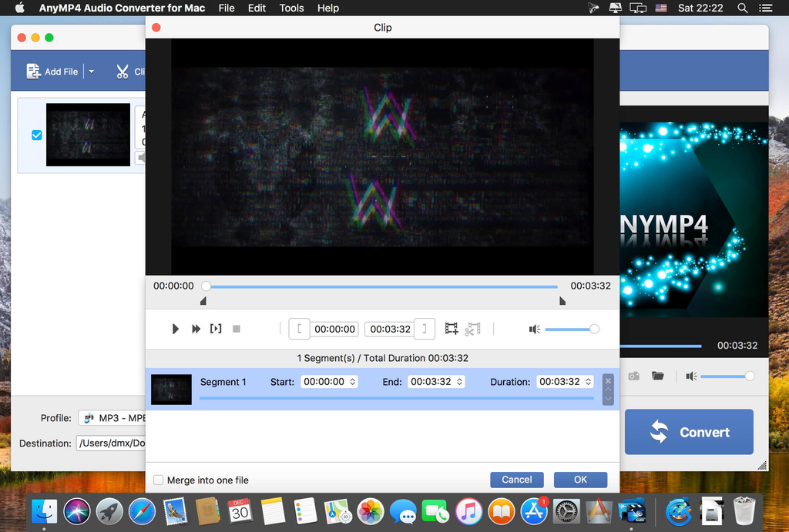Mute the clip dialog speaker icon
789x532 pixels.
535,330
